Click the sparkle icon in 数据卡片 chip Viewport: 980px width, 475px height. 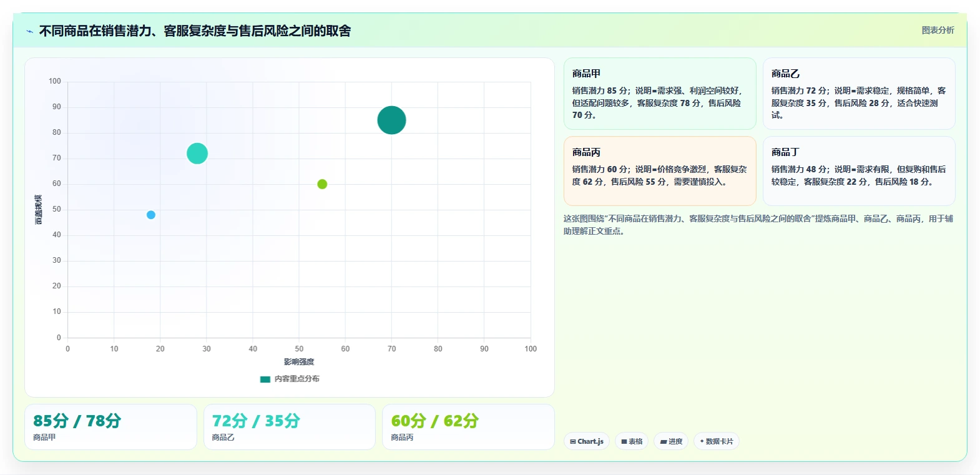click(702, 441)
